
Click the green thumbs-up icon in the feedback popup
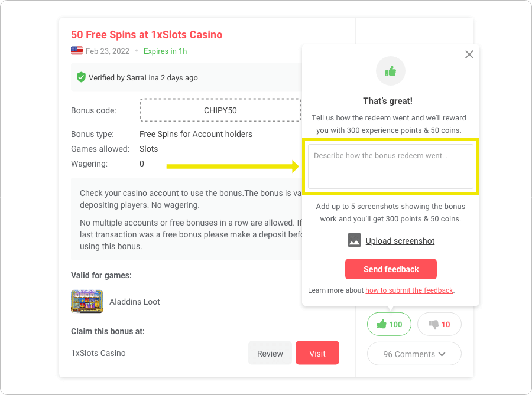[x=390, y=71]
